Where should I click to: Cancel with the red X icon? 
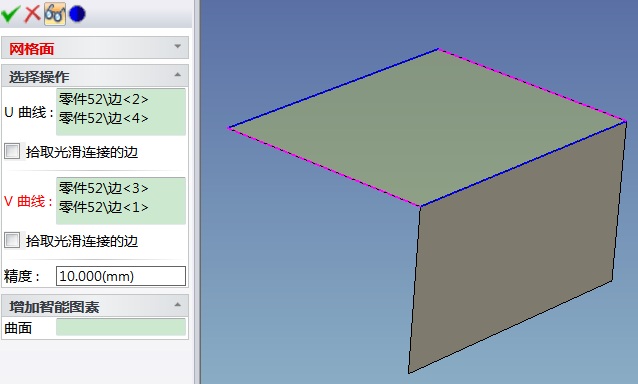(32, 14)
